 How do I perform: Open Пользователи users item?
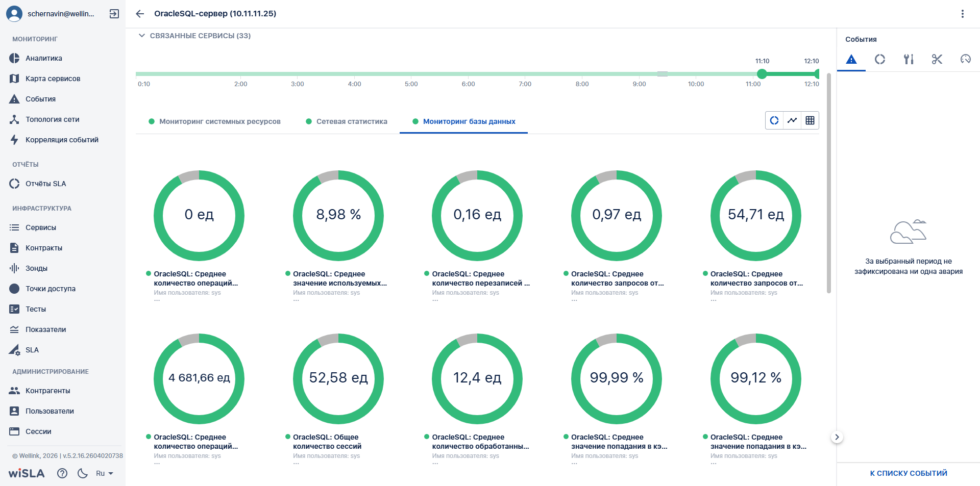pyautogui.click(x=63, y=411)
